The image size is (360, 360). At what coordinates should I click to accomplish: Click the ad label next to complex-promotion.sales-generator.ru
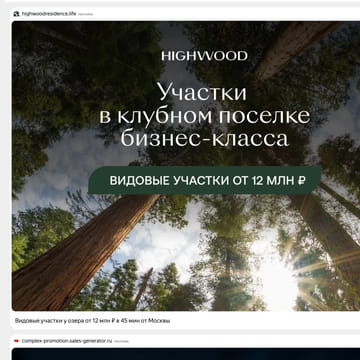coord(121,342)
